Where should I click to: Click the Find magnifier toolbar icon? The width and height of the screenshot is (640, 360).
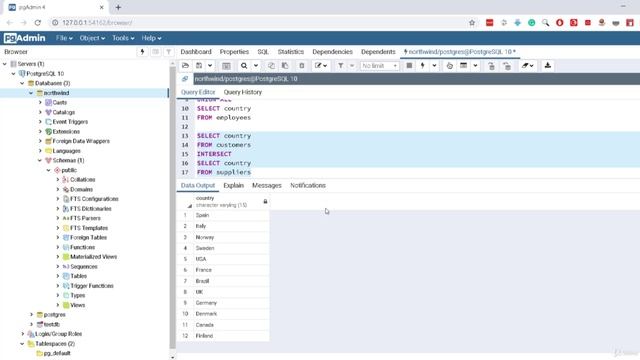pyautogui.click(x=244, y=66)
